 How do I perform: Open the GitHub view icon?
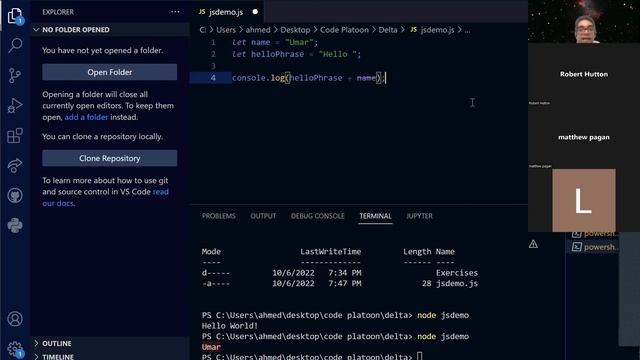click(x=15, y=196)
